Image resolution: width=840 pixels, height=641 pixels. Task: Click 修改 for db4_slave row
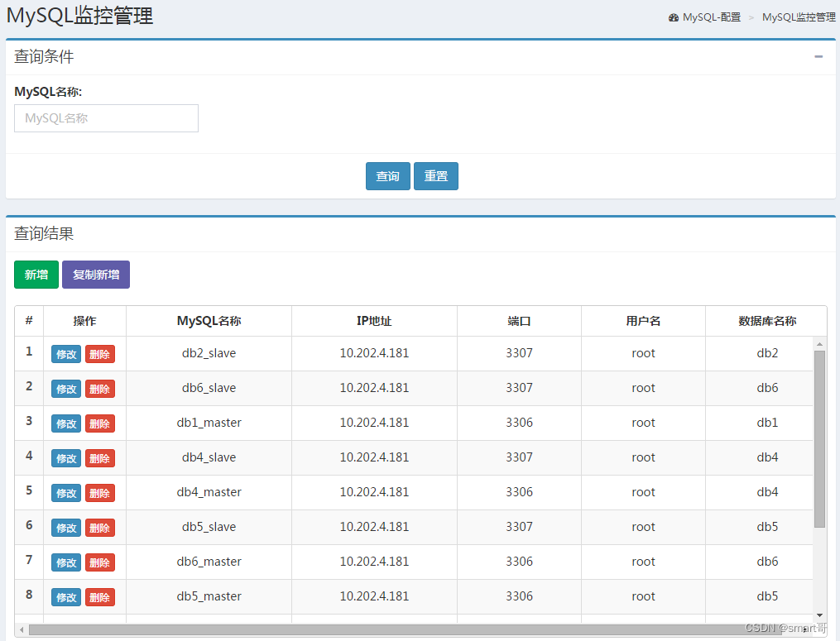click(66, 458)
